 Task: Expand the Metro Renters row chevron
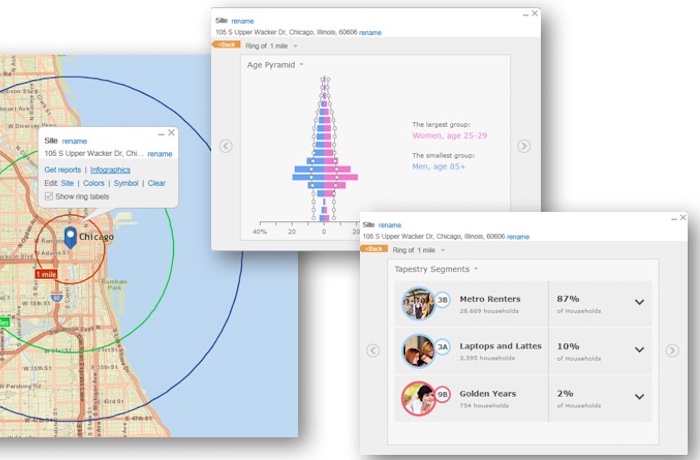639,302
